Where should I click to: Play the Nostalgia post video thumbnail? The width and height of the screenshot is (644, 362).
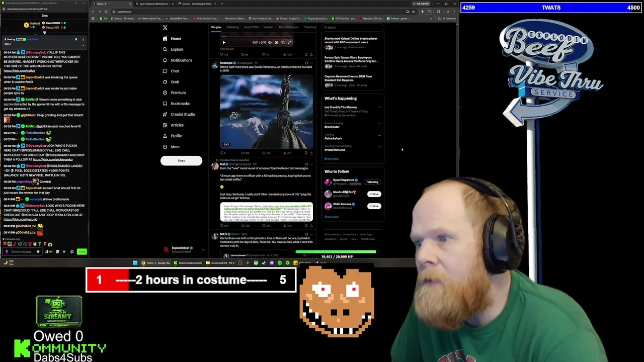266,111
